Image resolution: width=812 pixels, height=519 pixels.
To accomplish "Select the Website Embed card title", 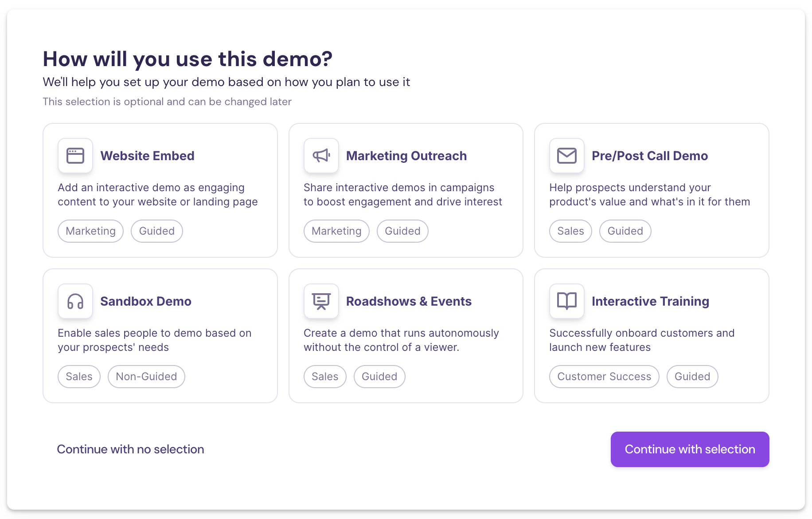I will tap(147, 156).
